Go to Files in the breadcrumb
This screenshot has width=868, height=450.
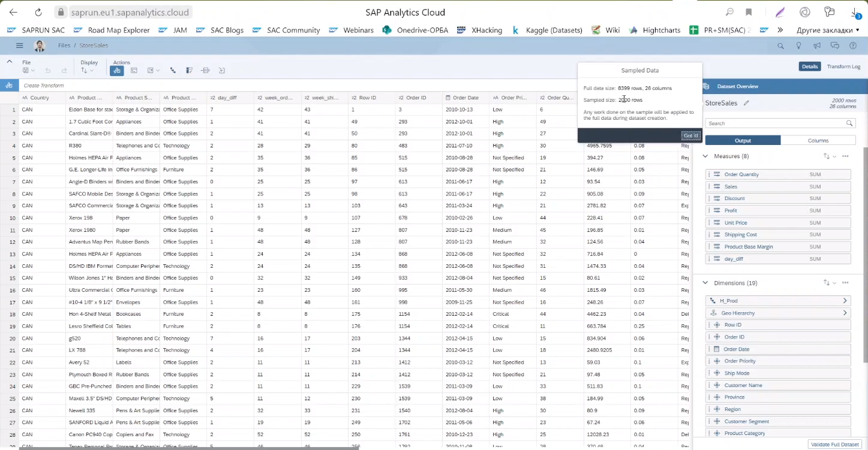(x=64, y=46)
